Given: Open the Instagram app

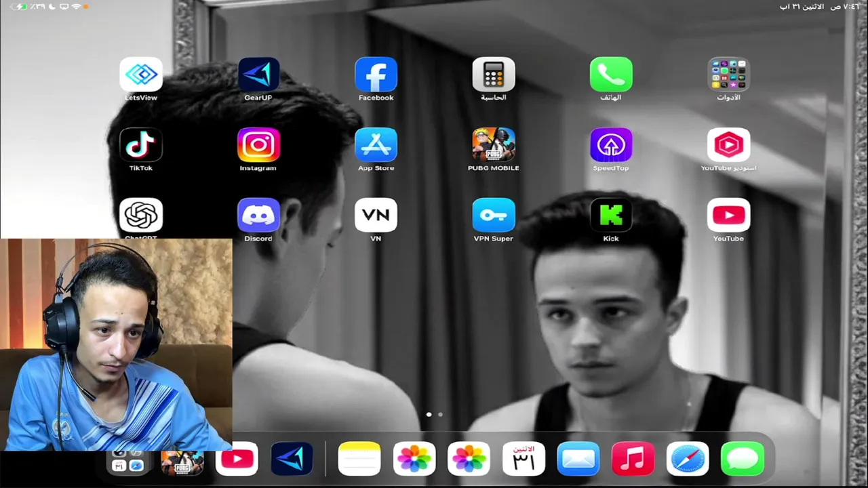Looking at the screenshot, I should [x=258, y=145].
